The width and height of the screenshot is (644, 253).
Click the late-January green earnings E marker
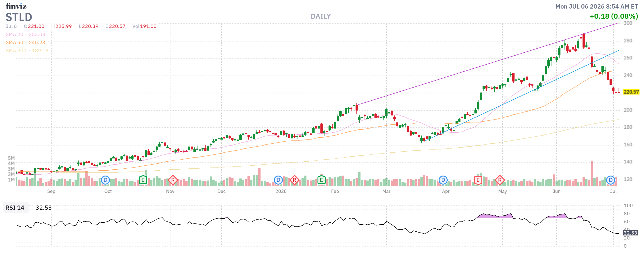[x=321, y=180]
